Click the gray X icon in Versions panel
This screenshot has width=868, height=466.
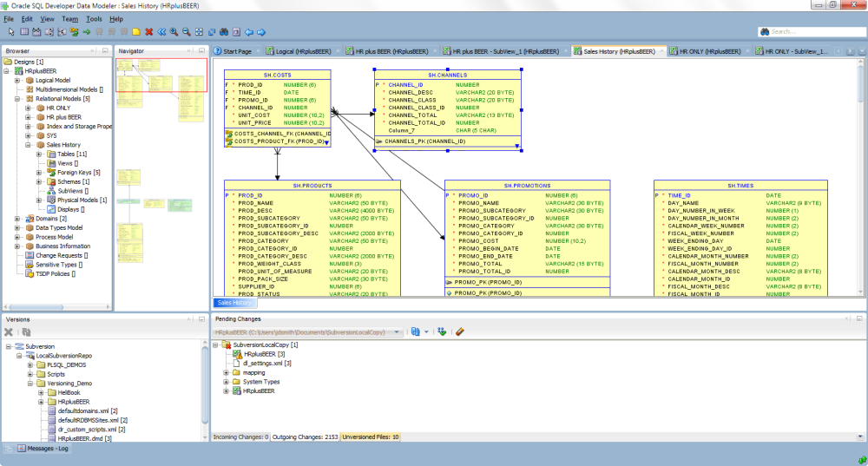pyautogui.click(x=9, y=332)
